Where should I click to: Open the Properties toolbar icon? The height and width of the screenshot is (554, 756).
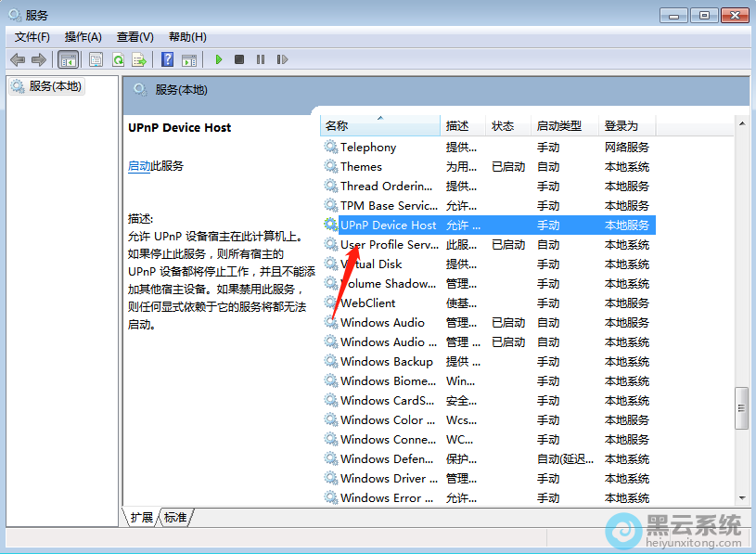click(x=96, y=59)
